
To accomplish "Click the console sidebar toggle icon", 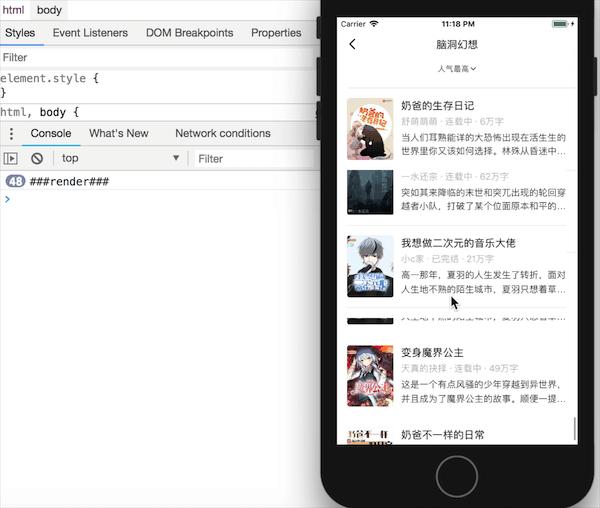I will point(11,158).
